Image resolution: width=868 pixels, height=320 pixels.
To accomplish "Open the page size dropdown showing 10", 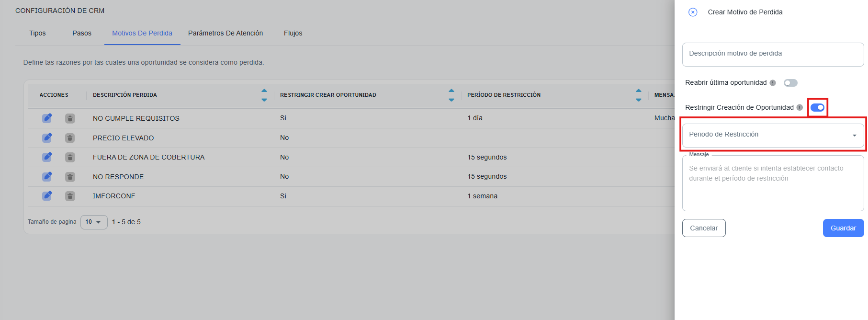I will [x=94, y=222].
